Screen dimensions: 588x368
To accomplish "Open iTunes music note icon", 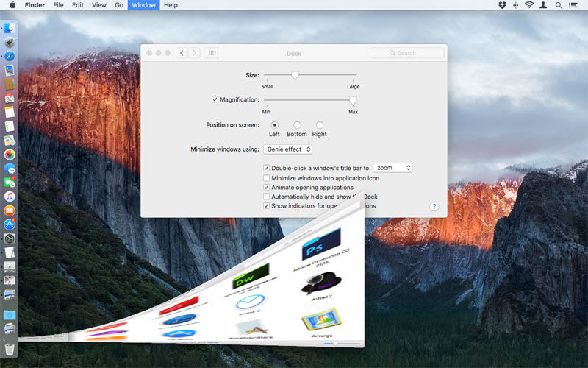I will pyautogui.click(x=10, y=196).
